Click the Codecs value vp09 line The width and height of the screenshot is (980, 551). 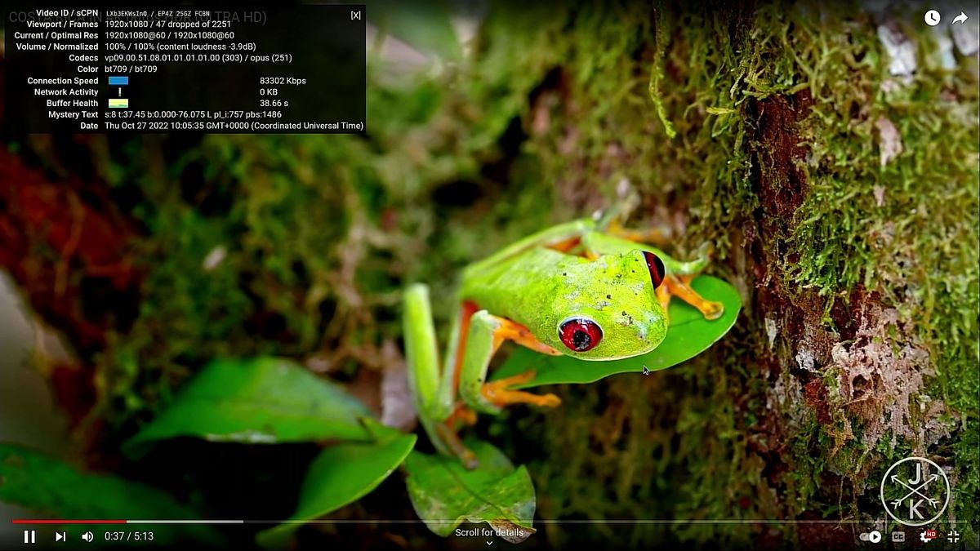pos(198,58)
